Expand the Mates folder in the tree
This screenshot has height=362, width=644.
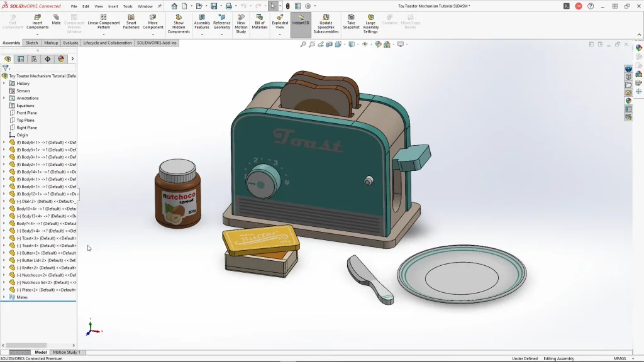[x=4, y=297]
